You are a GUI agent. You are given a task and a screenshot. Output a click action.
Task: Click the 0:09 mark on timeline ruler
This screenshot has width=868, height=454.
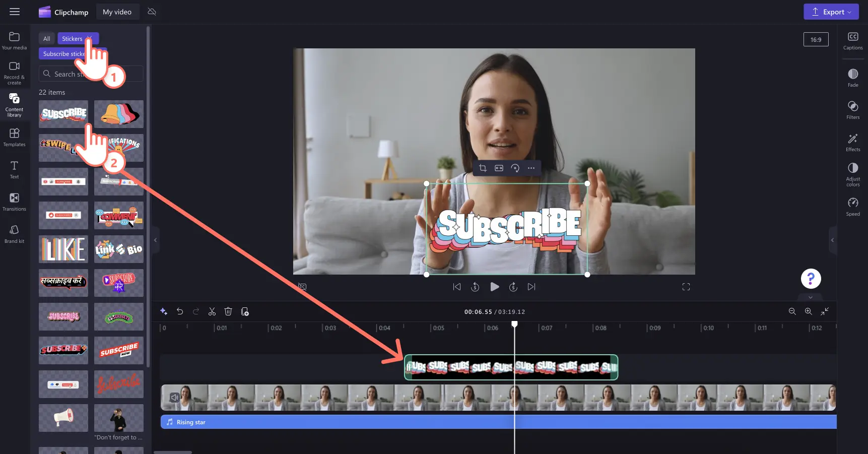tap(654, 328)
